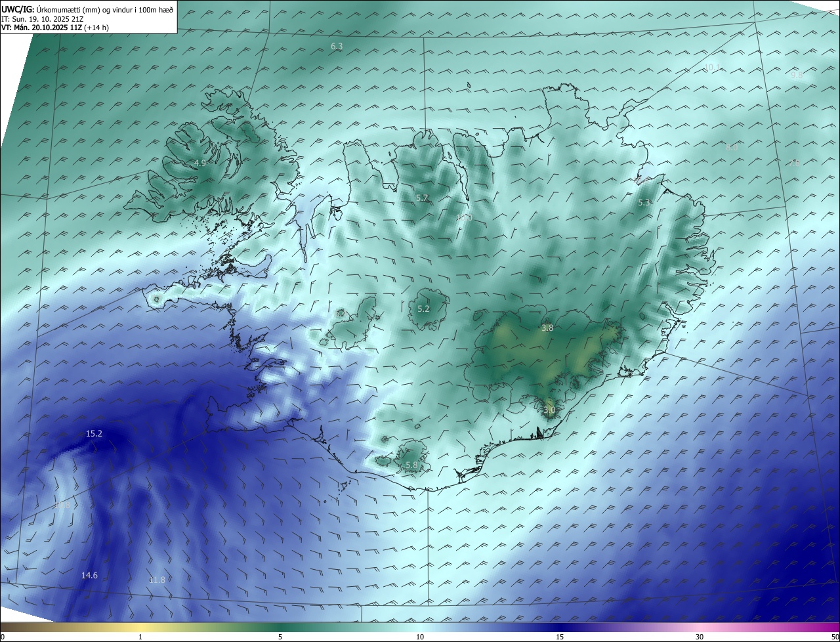Viewport: 840px width, 642px height.
Task: Click the map value 5.3
Action: coord(644,203)
